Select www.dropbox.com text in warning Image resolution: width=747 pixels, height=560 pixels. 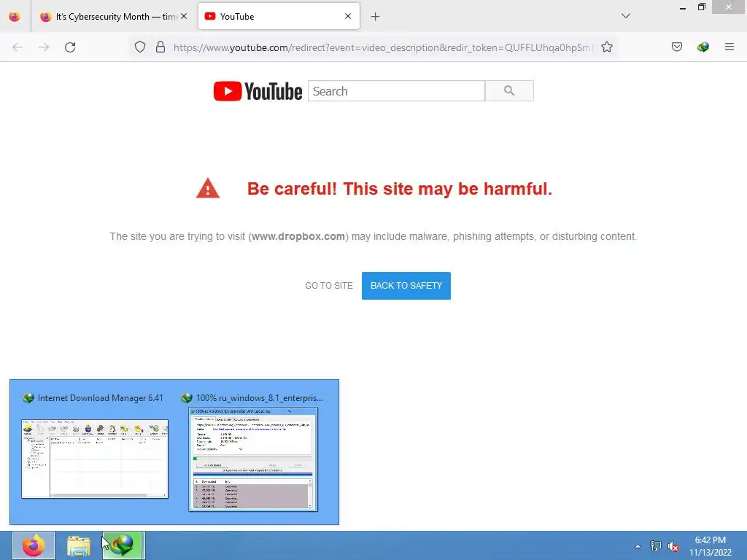(x=298, y=237)
